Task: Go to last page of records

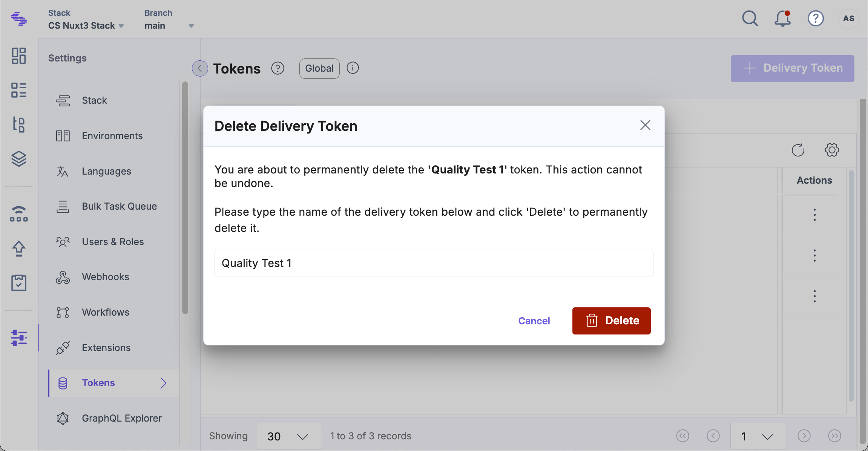Action: [x=834, y=436]
